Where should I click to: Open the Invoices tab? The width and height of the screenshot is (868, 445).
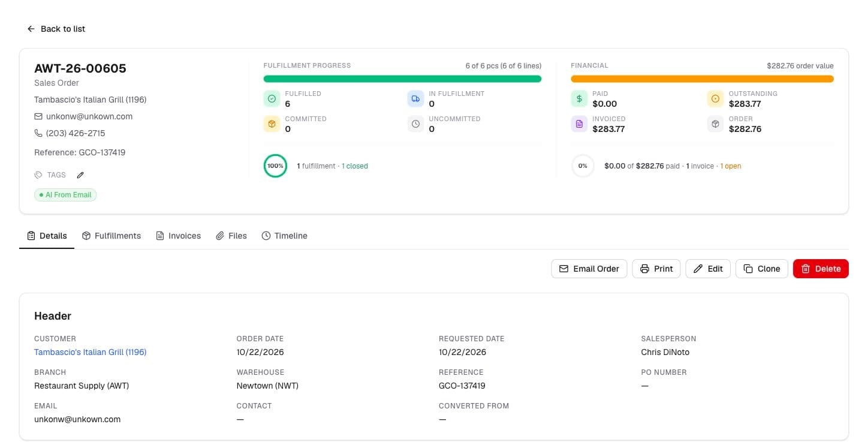click(x=178, y=236)
